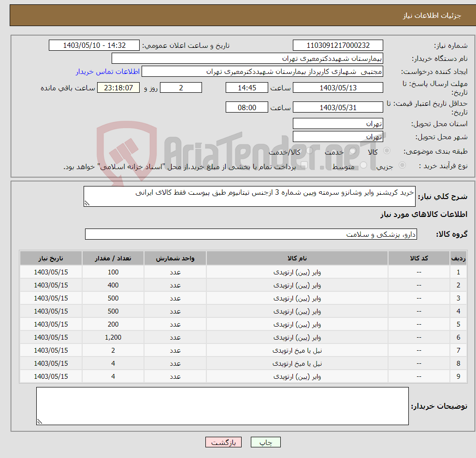Click the اطلاعات کالاهای مورد نیاز section heading
Image resolution: width=476 pixels, height=458 pixels.
click(x=423, y=215)
